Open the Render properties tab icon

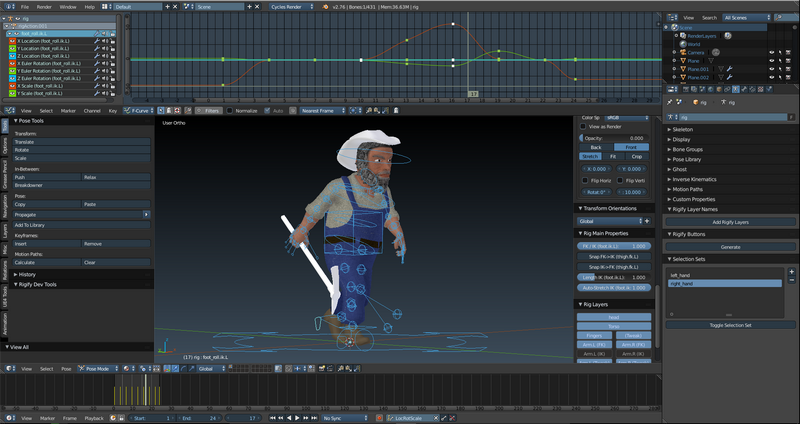click(x=686, y=89)
